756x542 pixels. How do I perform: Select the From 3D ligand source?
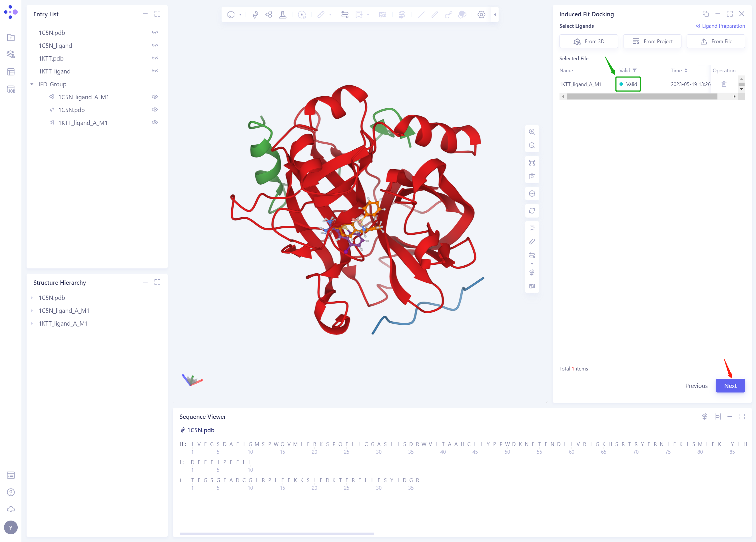point(589,41)
